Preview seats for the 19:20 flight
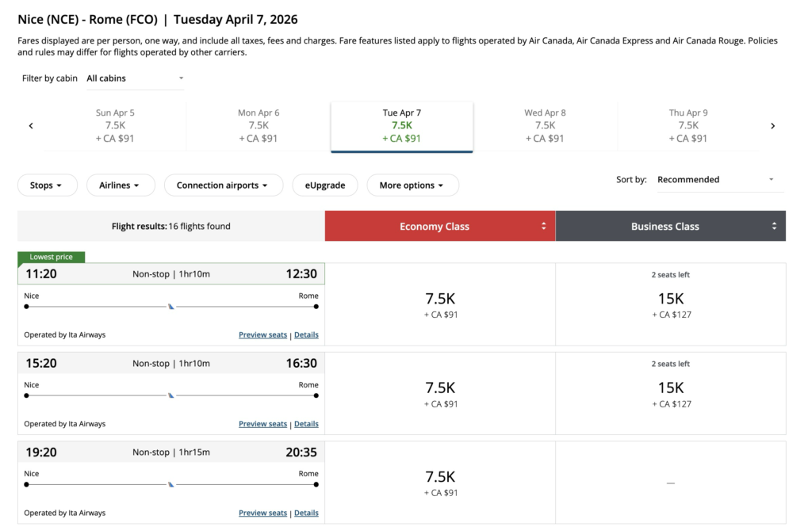The height and width of the screenshot is (527, 812). pyautogui.click(x=262, y=513)
